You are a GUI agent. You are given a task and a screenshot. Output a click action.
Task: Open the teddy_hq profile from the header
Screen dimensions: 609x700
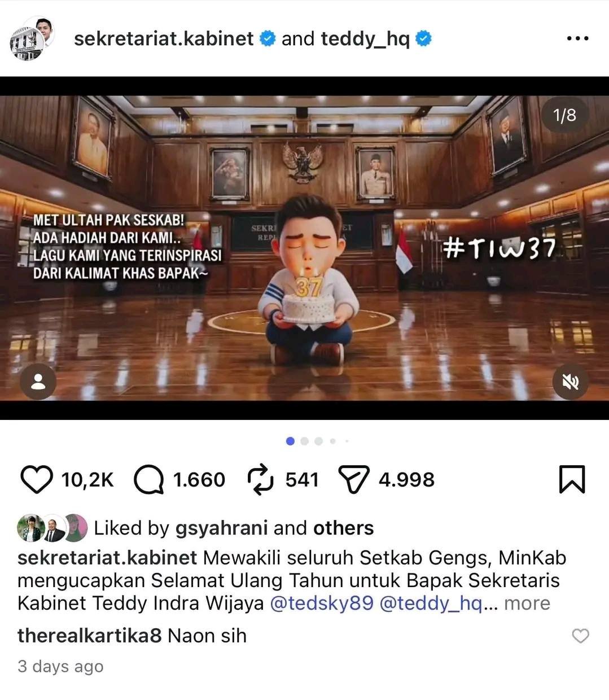[365, 39]
